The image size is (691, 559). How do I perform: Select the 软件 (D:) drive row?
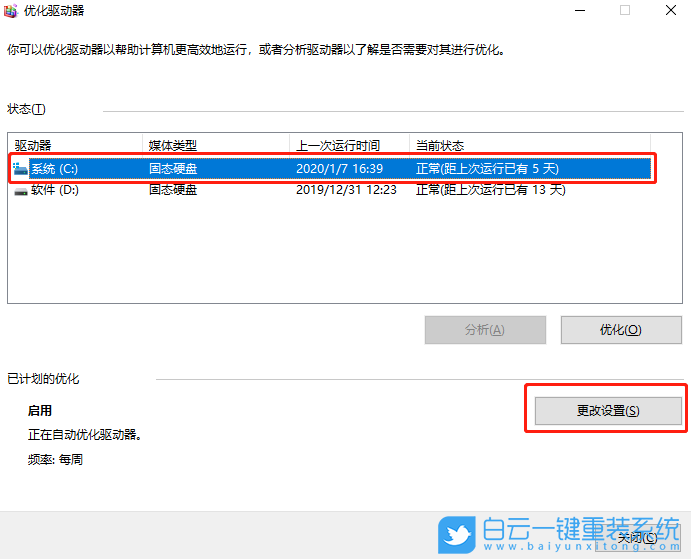tap(332, 190)
